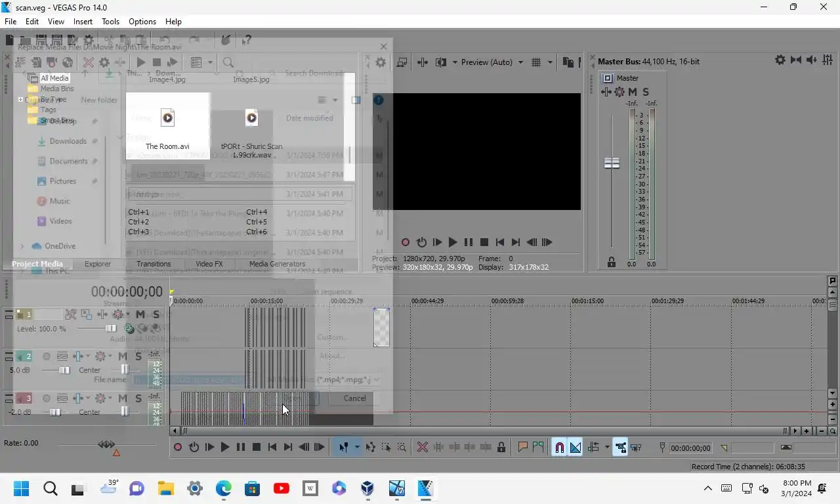Image resolution: width=840 pixels, height=504 pixels.
Task: Insert a marker with the marker icon
Action: tap(523, 448)
